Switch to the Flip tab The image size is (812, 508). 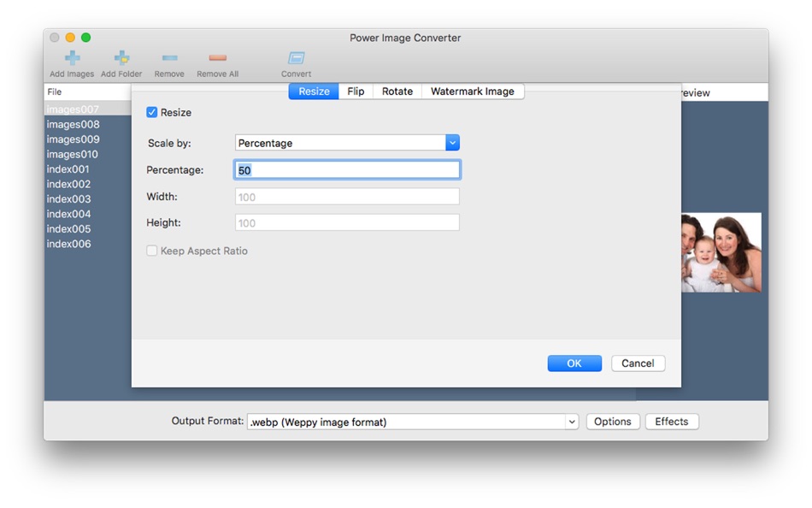tap(356, 92)
